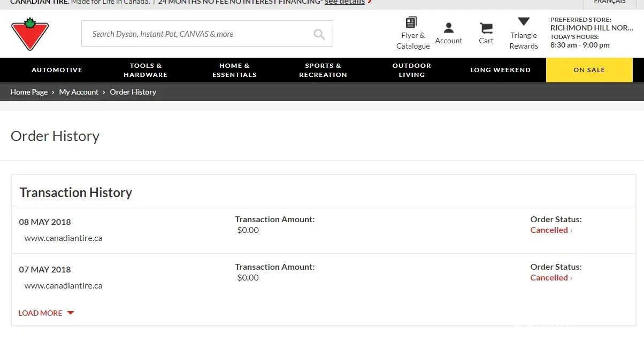Click the yellow On Sale tab
Screen dimensions: 644x343
[589, 70]
